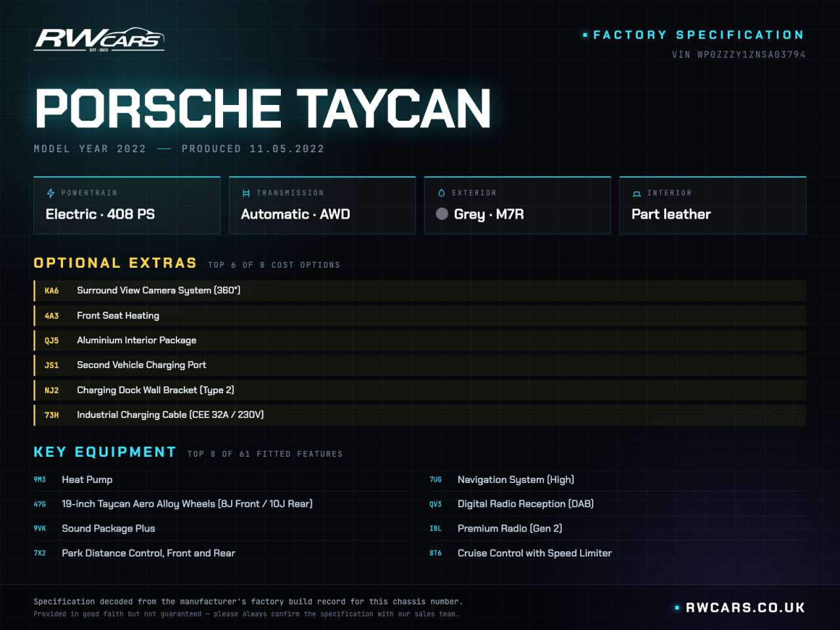This screenshot has width=840, height=630.
Task: Click the 4A3 option code
Action: click(52, 316)
